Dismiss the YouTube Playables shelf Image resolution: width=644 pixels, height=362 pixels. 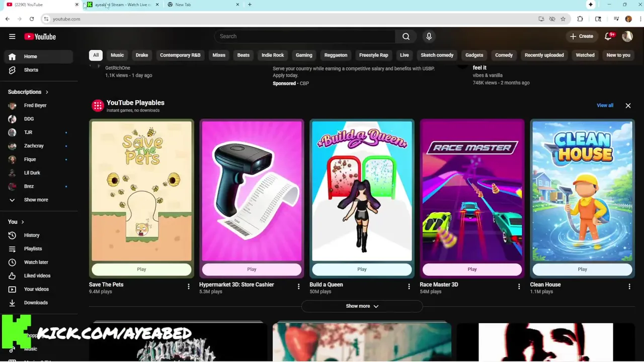coord(628,106)
